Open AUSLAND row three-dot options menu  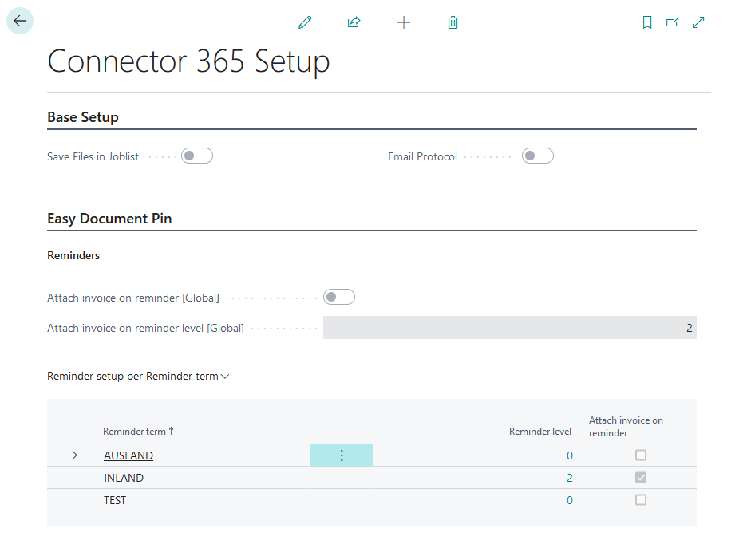(x=342, y=455)
